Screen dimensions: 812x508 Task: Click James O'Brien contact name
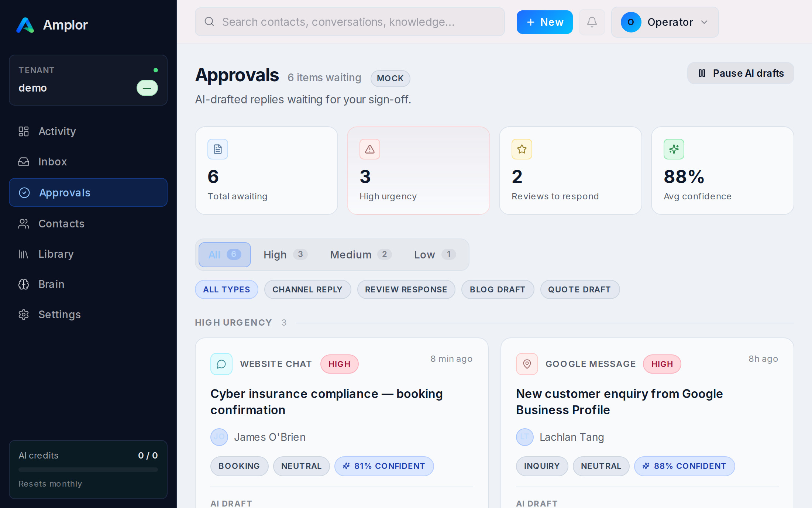pyautogui.click(x=270, y=437)
